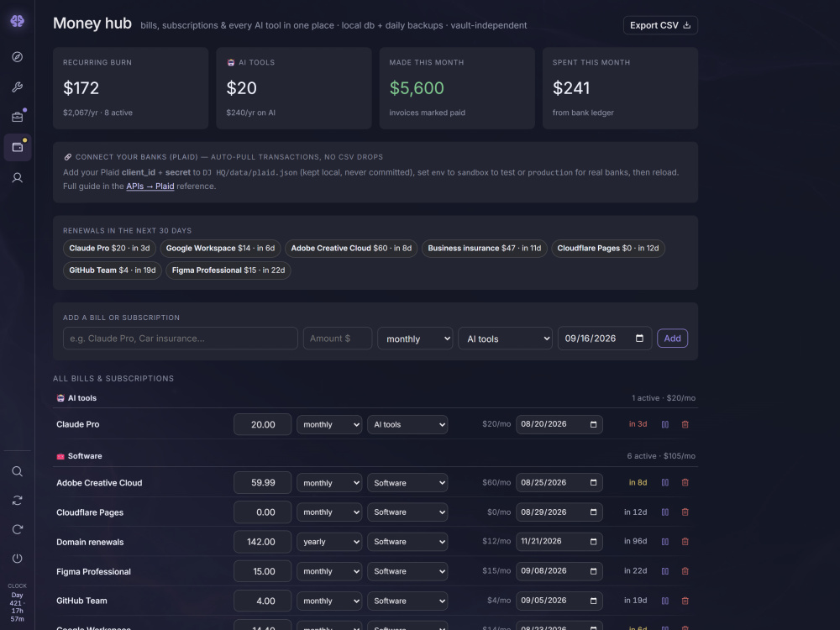The height and width of the screenshot is (630, 840).
Task: Change Claude Pro billing frequency dropdown
Action: [329, 424]
